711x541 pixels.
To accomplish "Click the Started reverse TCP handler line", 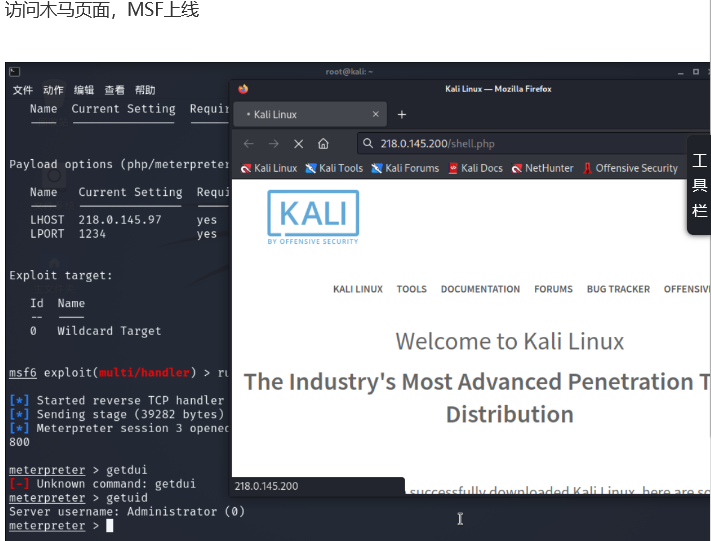I will (117, 400).
